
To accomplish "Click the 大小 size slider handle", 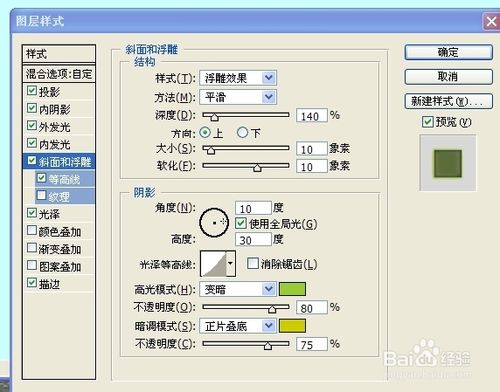I will click(211, 151).
